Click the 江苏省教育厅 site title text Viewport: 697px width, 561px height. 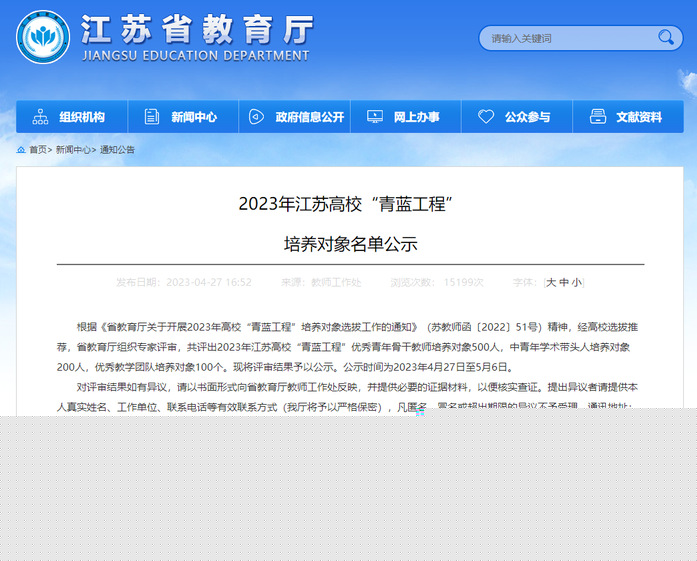(x=196, y=29)
